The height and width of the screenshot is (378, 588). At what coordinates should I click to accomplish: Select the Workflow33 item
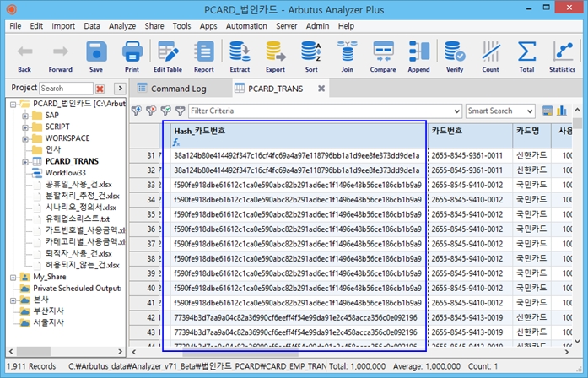pyautogui.click(x=65, y=173)
